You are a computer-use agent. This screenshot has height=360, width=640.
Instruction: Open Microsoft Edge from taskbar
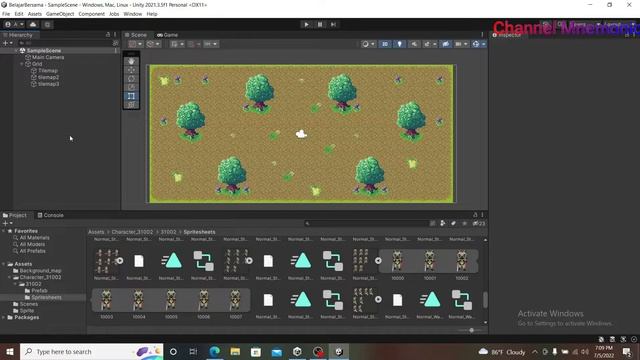(x=214, y=351)
